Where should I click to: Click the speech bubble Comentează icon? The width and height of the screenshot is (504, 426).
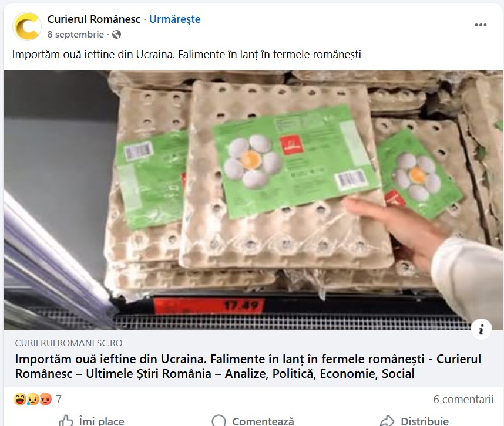click(x=219, y=421)
